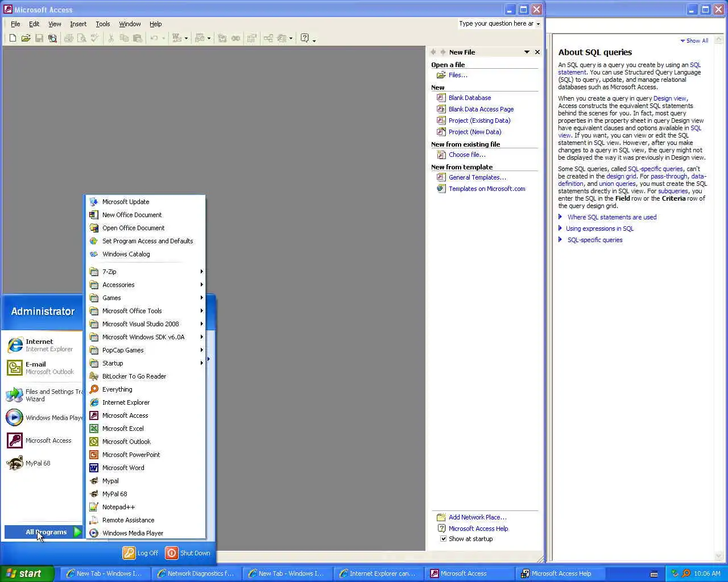Open the View menu
Screen dimensions: 728x582
click(55, 24)
